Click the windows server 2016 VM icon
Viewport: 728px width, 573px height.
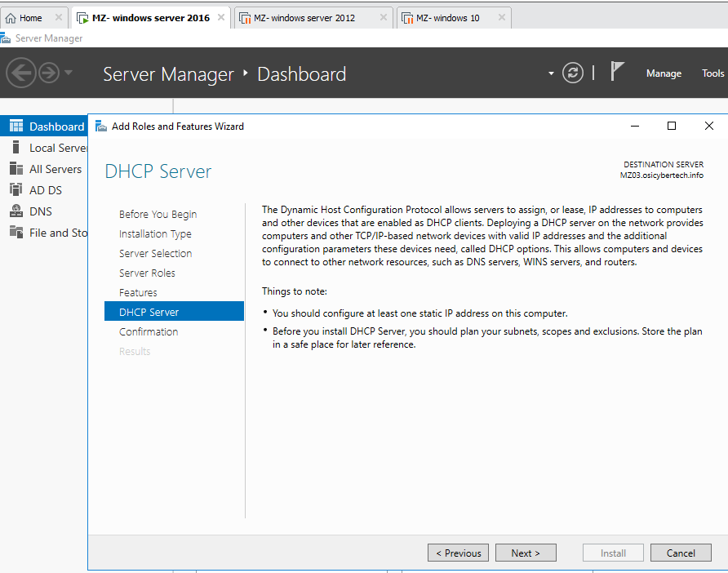[x=82, y=19]
